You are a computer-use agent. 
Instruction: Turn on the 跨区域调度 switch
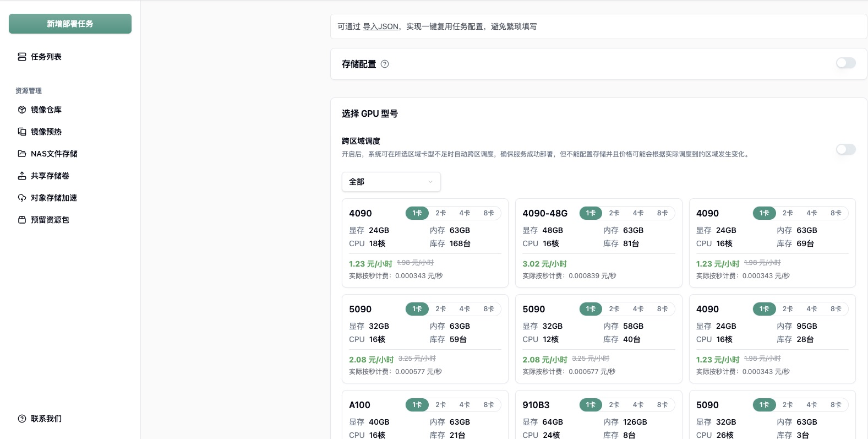[x=846, y=149]
